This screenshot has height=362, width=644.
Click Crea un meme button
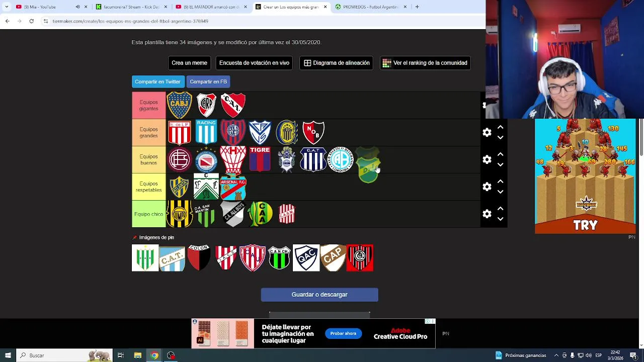tap(189, 63)
